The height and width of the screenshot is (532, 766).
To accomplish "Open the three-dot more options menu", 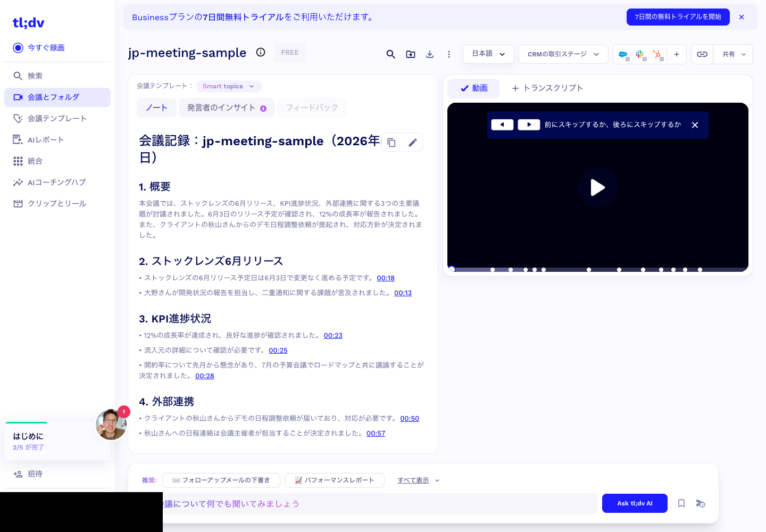I will click(x=449, y=54).
